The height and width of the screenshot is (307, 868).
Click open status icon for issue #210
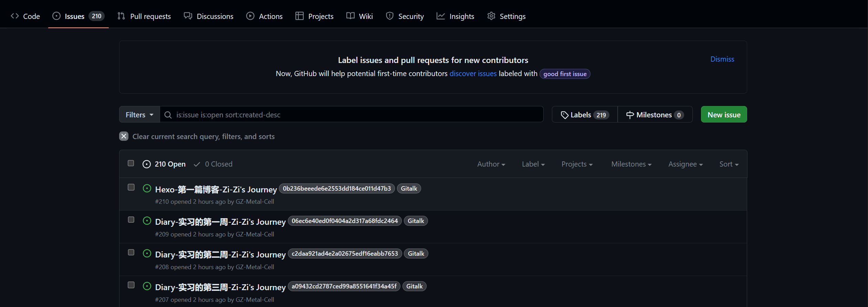click(147, 188)
